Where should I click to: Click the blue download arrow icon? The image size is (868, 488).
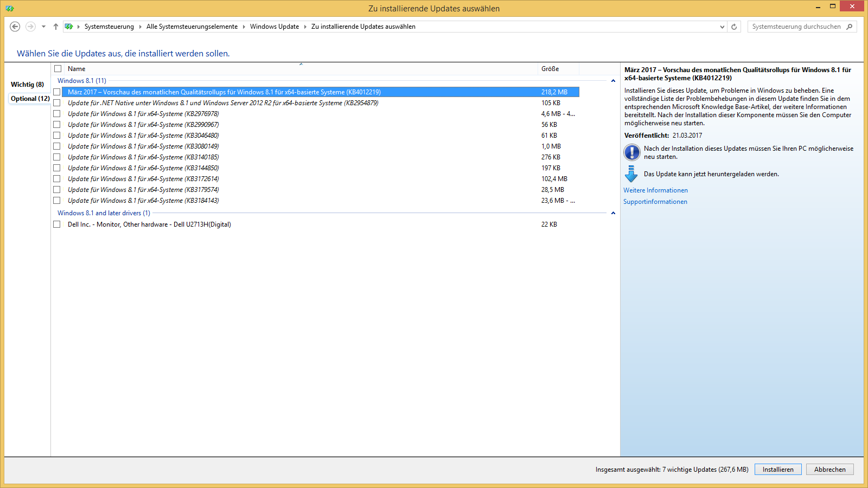[x=631, y=174]
